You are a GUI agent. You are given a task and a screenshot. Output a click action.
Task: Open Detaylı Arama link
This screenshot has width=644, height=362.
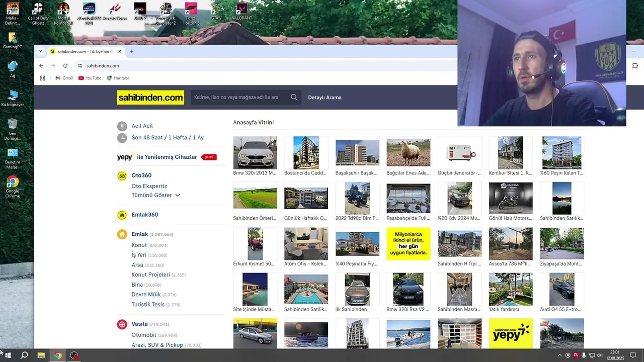(325, 98)
